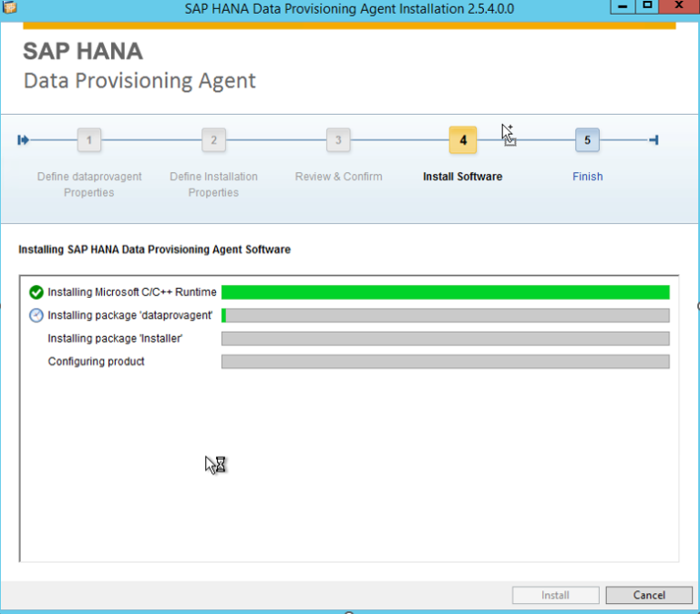Select step 1 box in wizard roadmap

[x=89, y=140]
